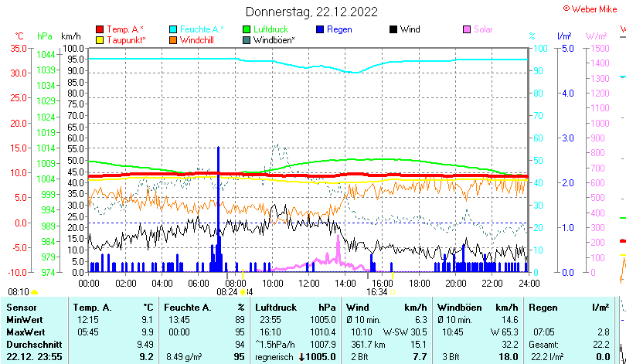Click the 16:34 sunset time marker
626x364 pixels.
(376, 292)
